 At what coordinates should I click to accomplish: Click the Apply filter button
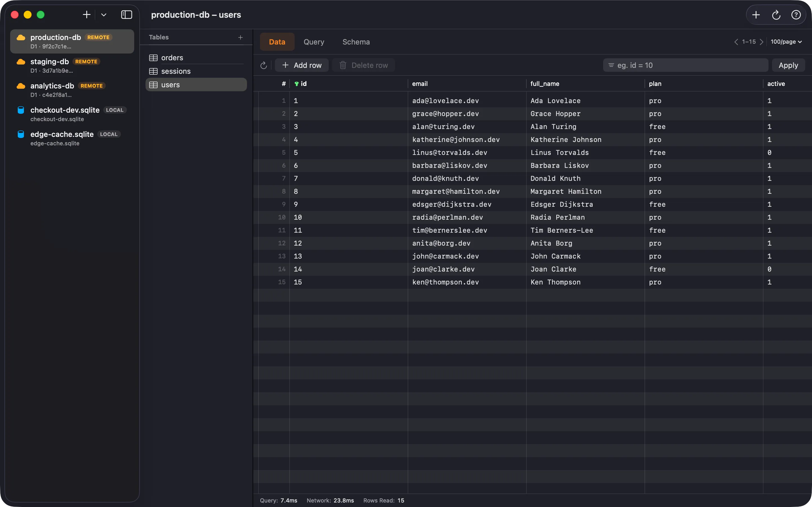788,65
